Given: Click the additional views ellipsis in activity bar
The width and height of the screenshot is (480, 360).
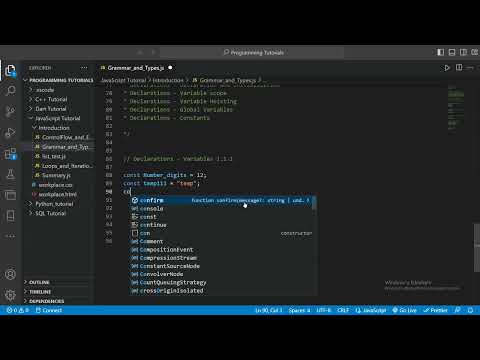Looking at the screenshot, I should pyautogui.click(x=10, y=236).
